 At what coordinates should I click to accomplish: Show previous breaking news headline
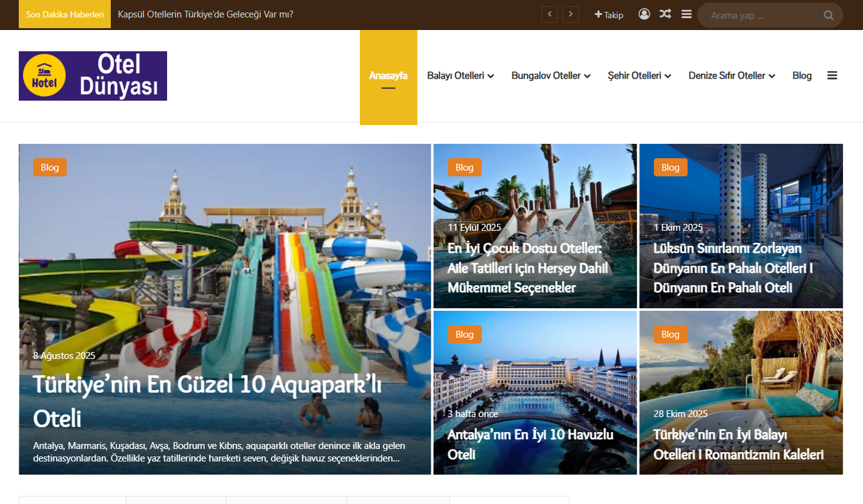(x=549, y=14)
